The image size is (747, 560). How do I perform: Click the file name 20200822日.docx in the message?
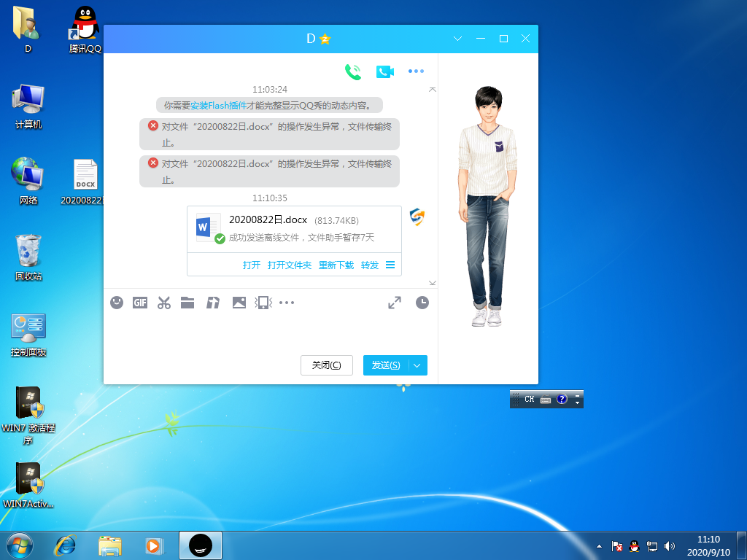(268, 220)
